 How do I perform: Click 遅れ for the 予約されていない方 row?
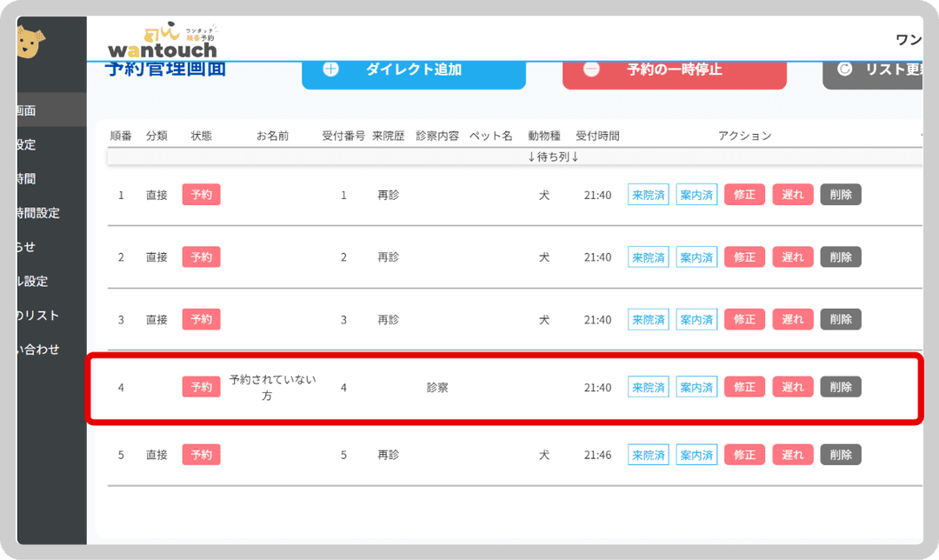792,387
